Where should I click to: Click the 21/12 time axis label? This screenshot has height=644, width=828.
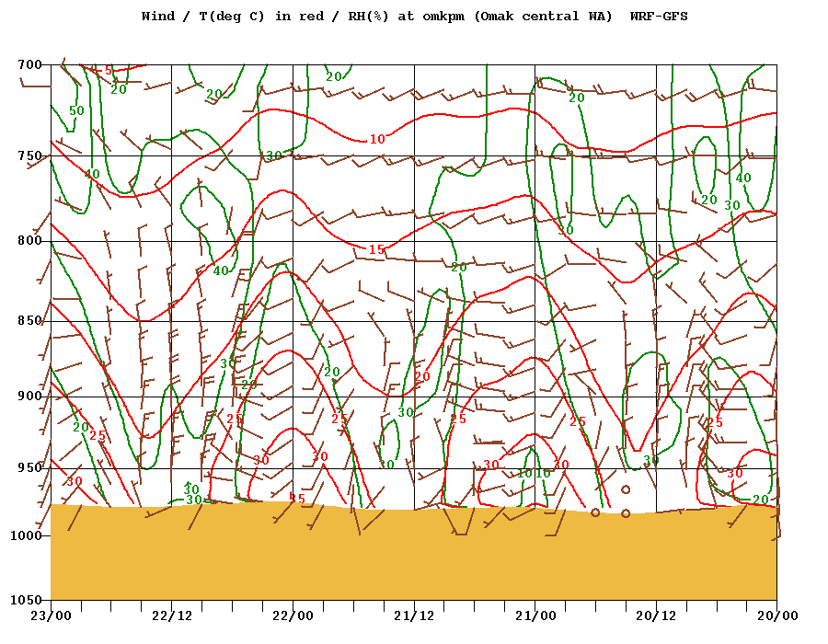coord(414,616)
